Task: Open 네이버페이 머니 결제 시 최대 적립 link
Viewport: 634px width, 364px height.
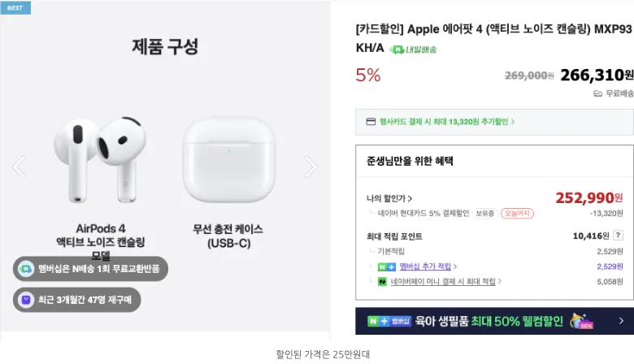Action: (x=443, y=282)
